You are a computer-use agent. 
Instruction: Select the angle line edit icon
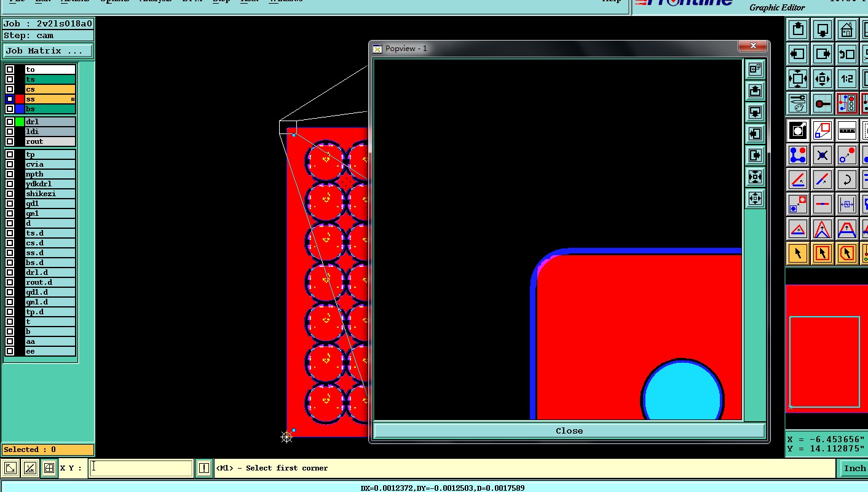coord(798,180)
